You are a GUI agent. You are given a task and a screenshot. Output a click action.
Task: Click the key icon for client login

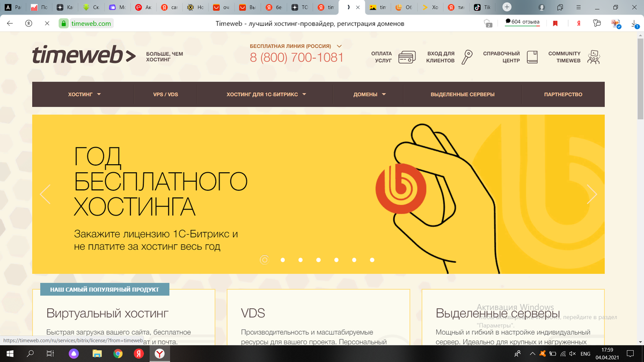[468, 56]
